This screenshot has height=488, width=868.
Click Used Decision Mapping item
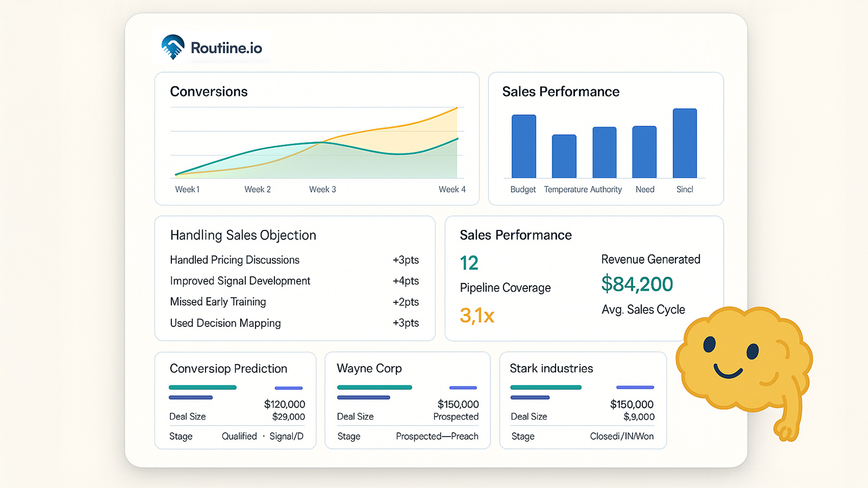[225, 323]
